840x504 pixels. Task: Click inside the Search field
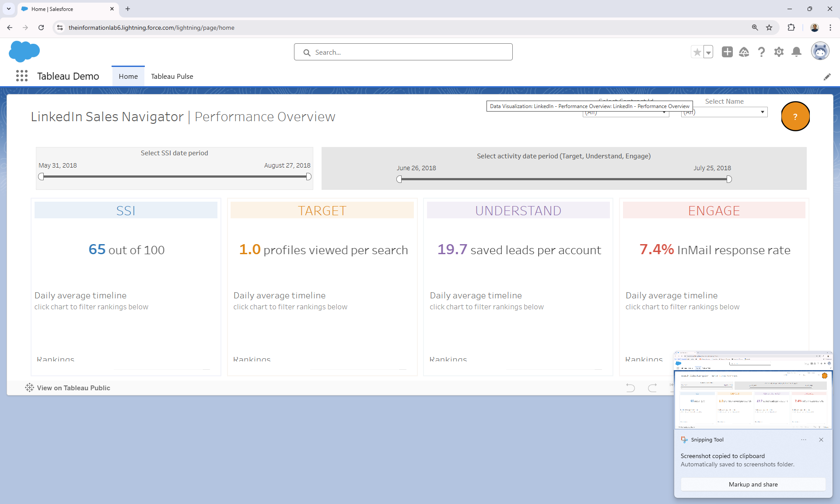coord(403,52)
